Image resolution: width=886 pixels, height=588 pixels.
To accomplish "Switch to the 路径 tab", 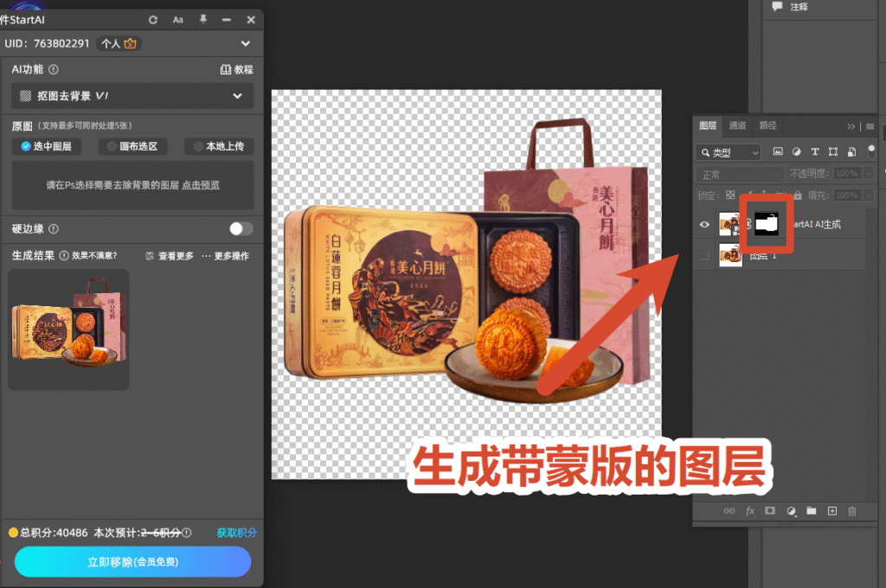I will (x=768, y=125).
